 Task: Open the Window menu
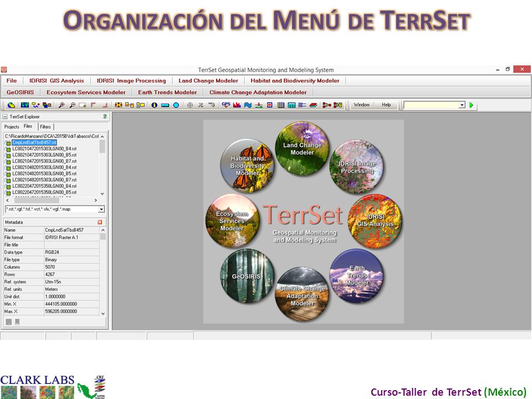click(x=362, y=105)
